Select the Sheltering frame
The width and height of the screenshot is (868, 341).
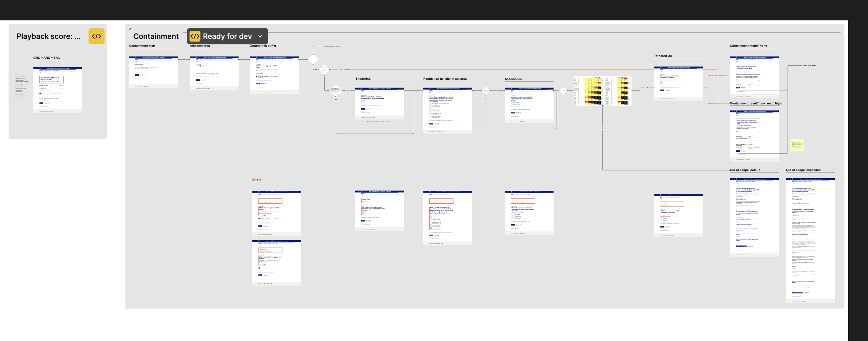tap(379, 104)
